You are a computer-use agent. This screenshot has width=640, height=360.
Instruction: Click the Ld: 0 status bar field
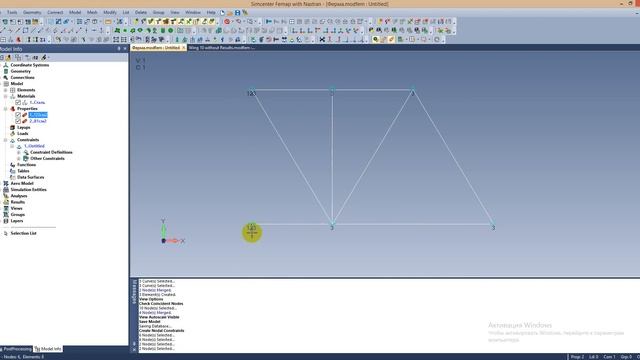[593, 357]
